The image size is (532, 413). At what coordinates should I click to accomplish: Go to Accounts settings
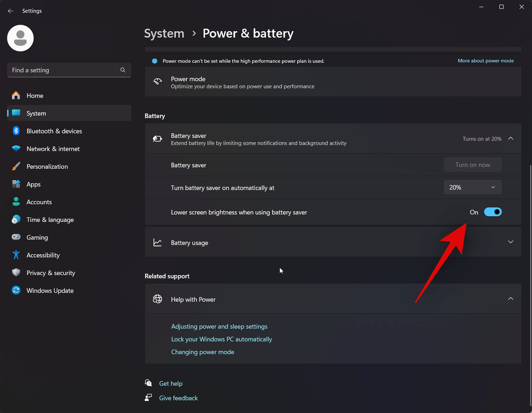click(69, 202)
